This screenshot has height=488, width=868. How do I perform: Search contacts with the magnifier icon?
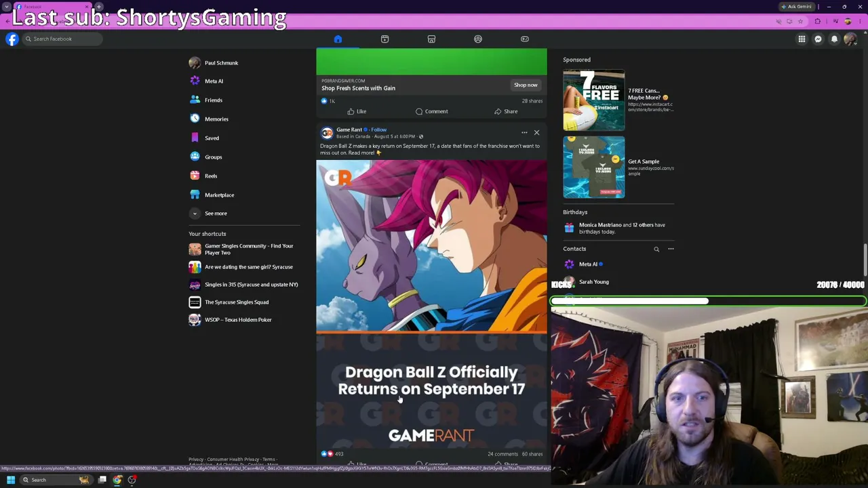656,249
